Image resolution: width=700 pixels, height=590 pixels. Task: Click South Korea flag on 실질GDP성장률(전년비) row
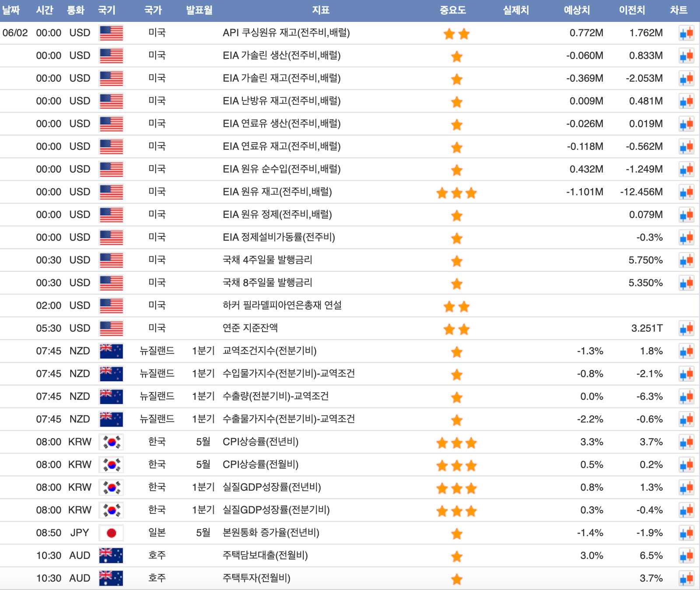[111, 488]
